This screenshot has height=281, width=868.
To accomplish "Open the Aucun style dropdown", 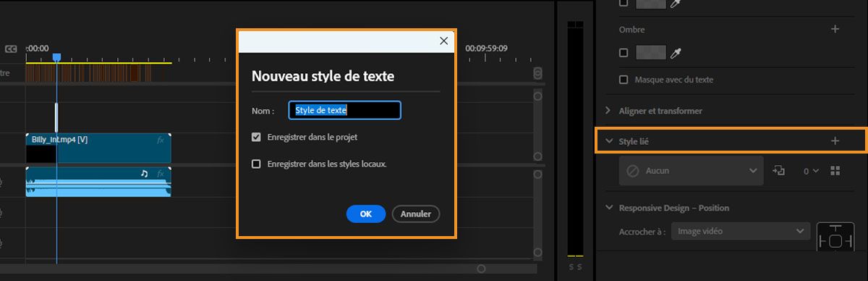I will (691, 171).
